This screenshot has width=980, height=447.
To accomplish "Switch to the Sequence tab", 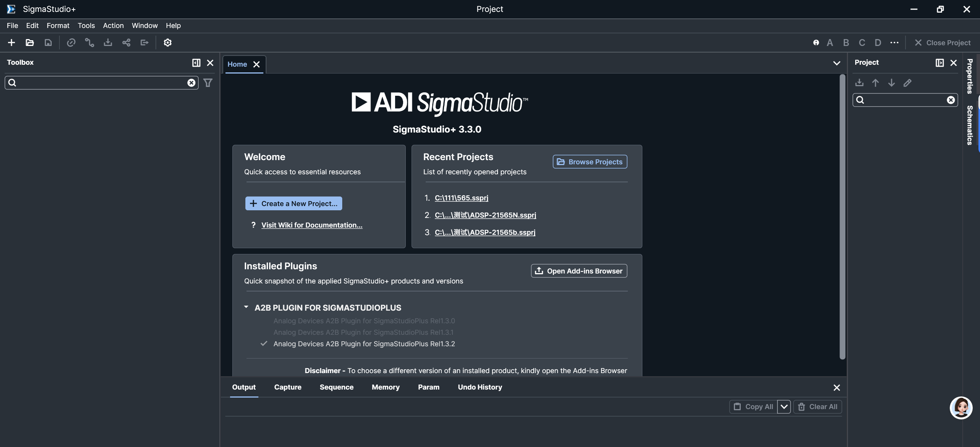I will pos(336,387).
